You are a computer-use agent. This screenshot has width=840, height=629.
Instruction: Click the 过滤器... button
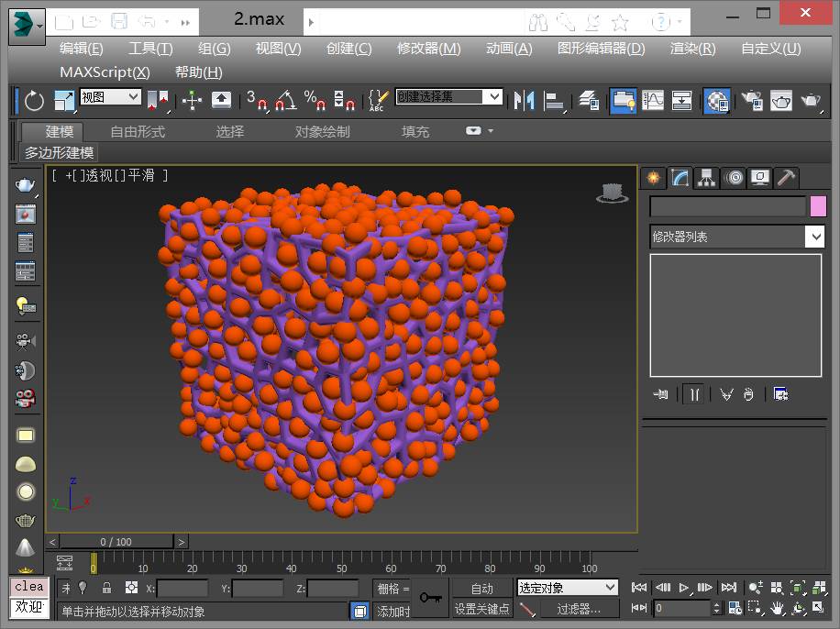(x=579, y=609)
